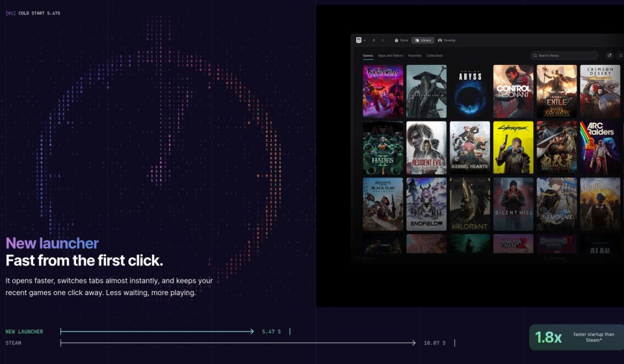The width and height of the screenshot is (624, 364).
Task: Open the Favorites sub-tab
Action: [415, 56]
